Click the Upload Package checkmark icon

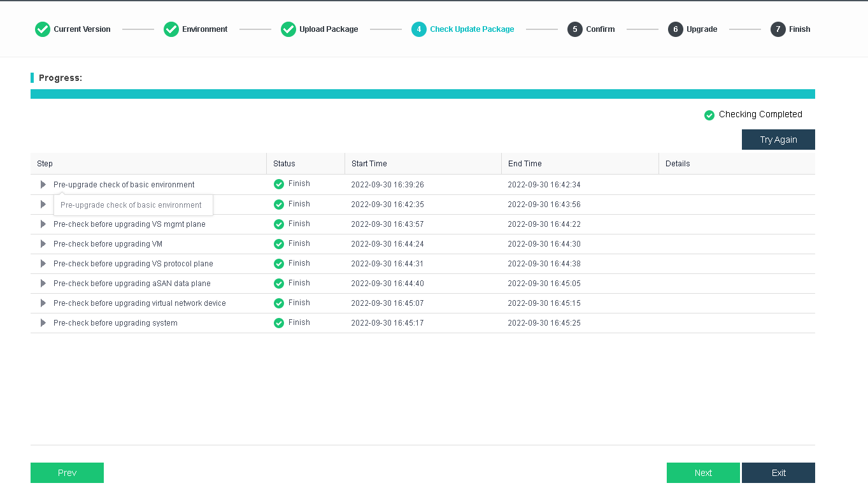pos(288,29)
